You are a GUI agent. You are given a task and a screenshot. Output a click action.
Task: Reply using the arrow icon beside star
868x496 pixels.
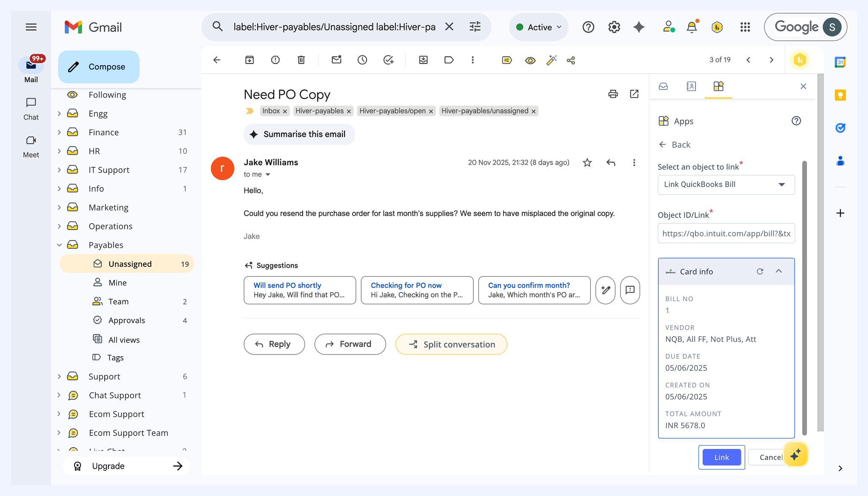coord(611,163)
